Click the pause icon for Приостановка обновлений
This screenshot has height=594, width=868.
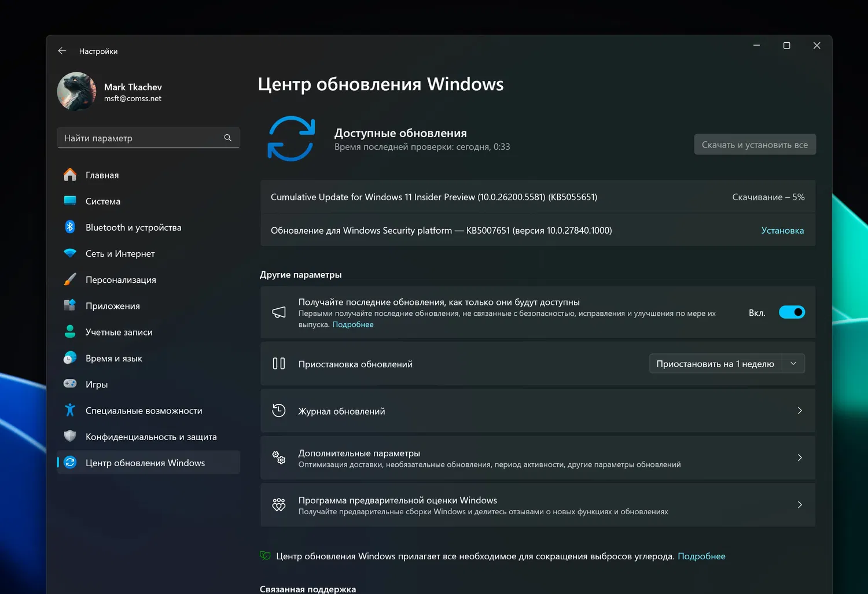pos(279,363)
